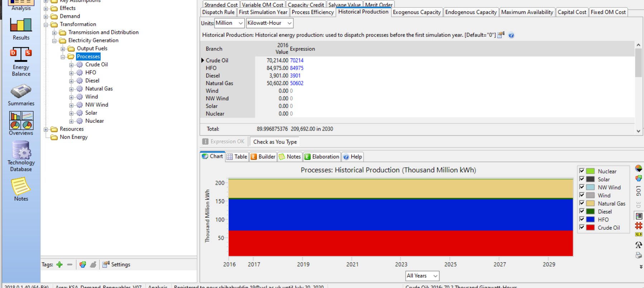Viewport: 644px width, 288px height.
Task: Click the Expression OK button
Action: pyautogui.click(x=224, y=142)
